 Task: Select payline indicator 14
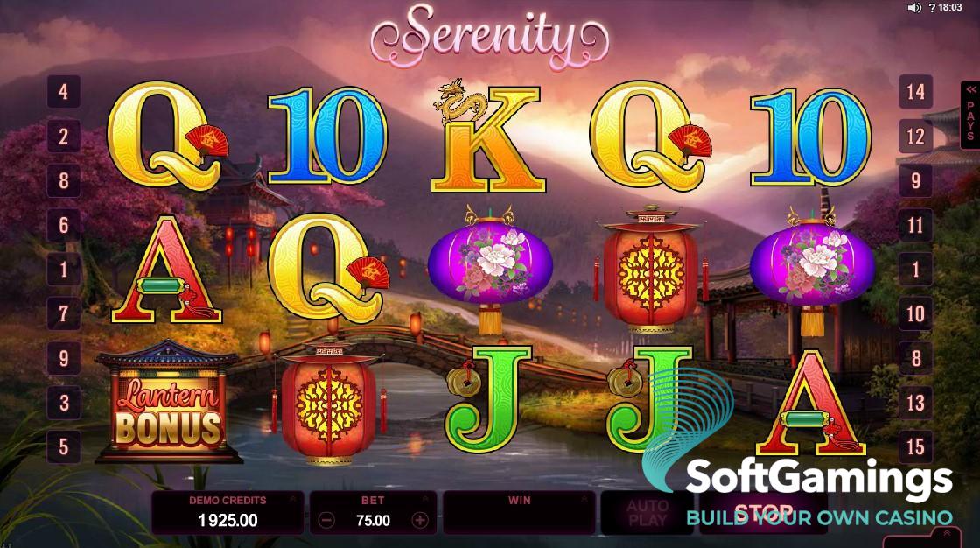(915, 92)
